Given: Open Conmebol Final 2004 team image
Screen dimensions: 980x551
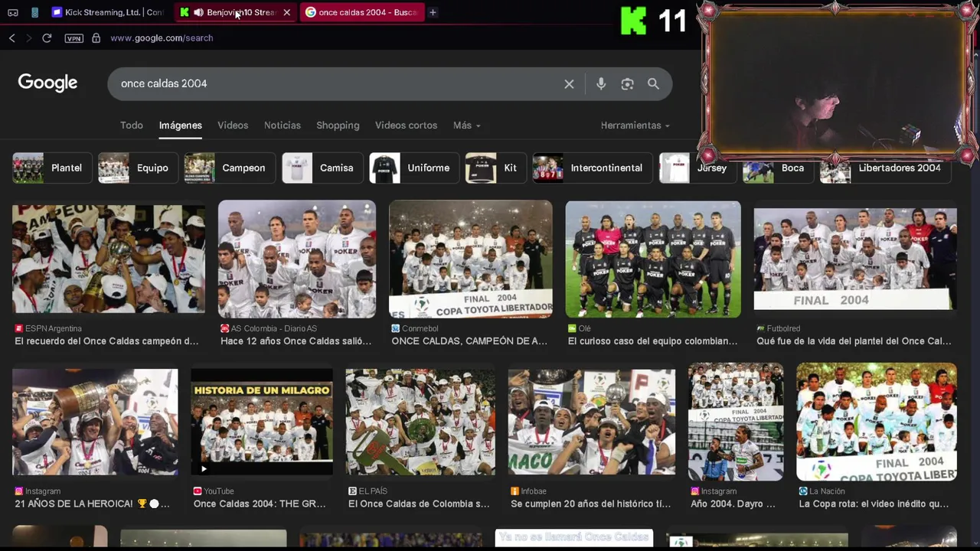Looking at the screenshot, I should tap(471, 259).
